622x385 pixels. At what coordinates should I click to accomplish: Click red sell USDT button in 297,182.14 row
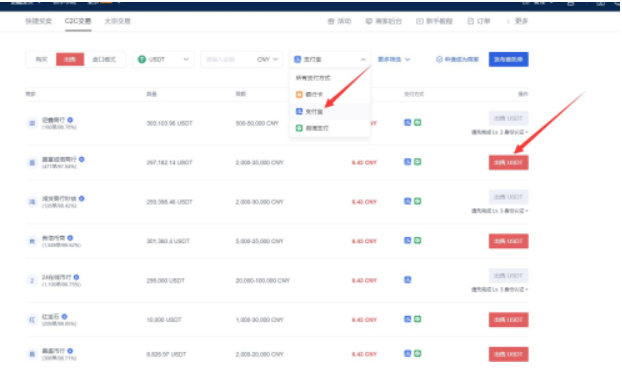click(x=509, y=163)
